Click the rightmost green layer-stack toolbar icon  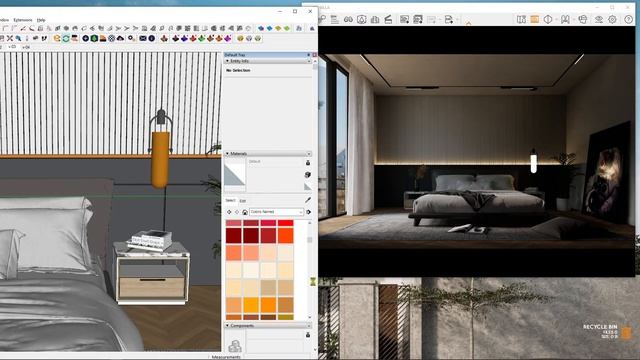[x=287, y=28]
